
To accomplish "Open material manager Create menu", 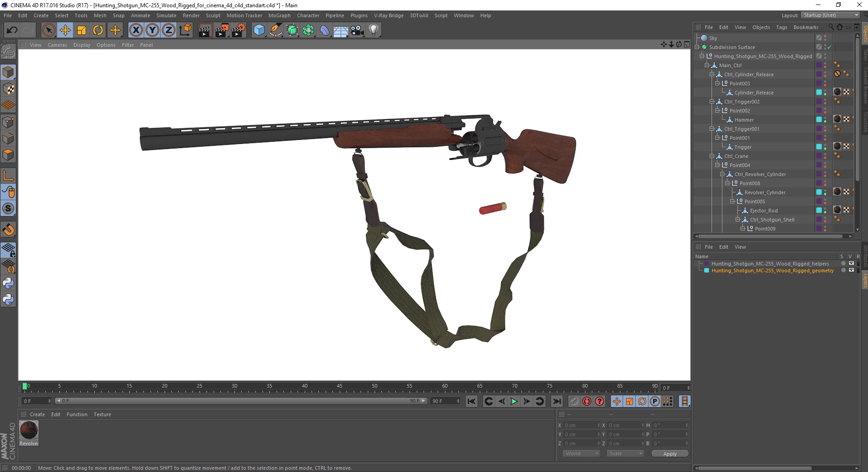I will point(37,414).
